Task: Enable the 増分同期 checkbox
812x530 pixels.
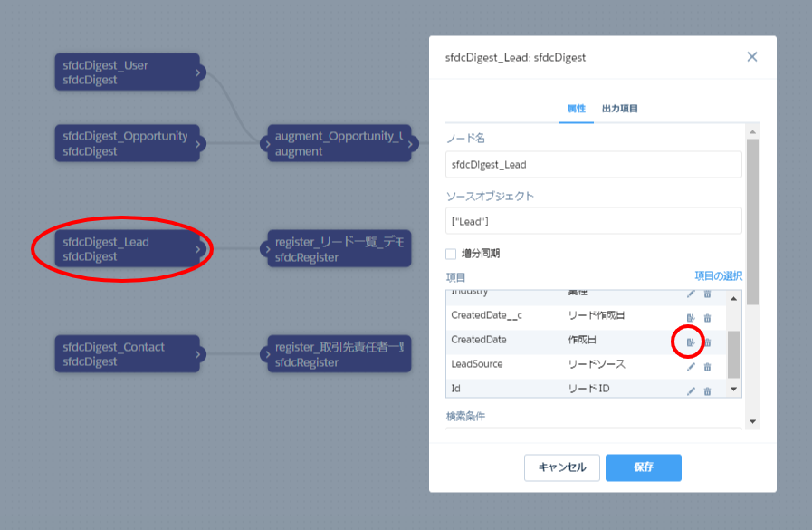Action: click(451, 254)
